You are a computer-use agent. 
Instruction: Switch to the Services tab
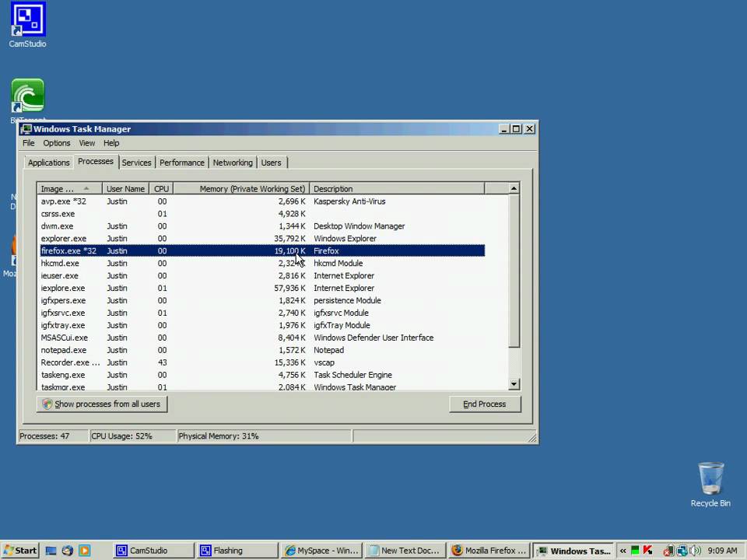pos(136,163)
